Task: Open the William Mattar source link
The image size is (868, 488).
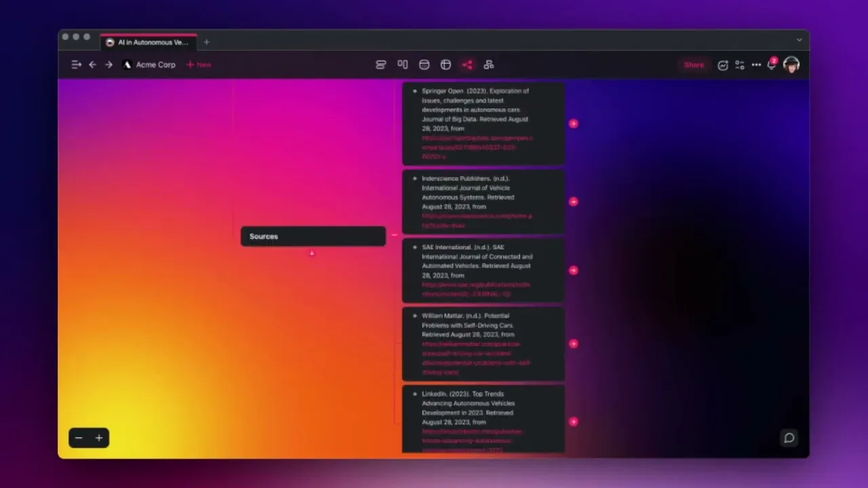Action: [476, 358]
